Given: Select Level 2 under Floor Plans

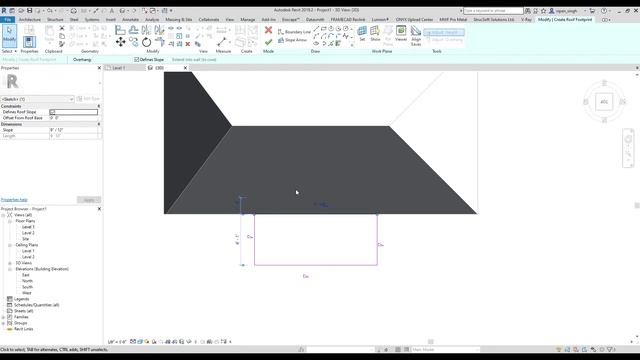Looking at the screenshot, I should [x=28, y=233].
